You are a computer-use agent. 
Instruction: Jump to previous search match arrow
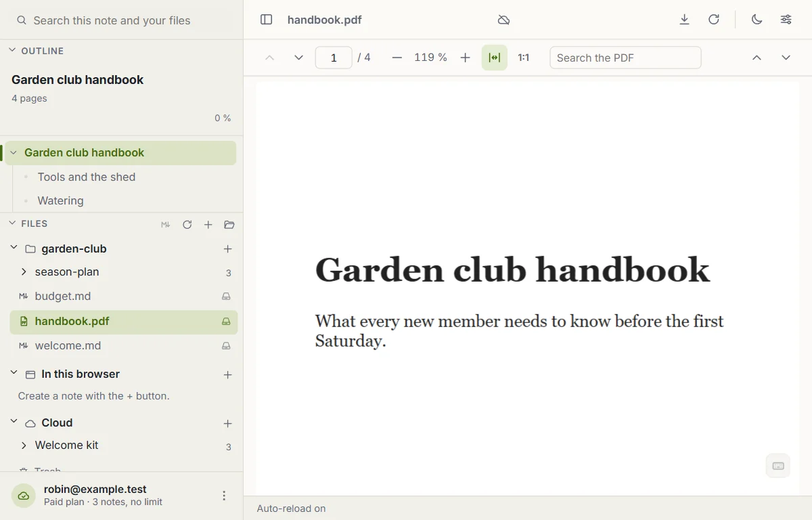(757, 58)
